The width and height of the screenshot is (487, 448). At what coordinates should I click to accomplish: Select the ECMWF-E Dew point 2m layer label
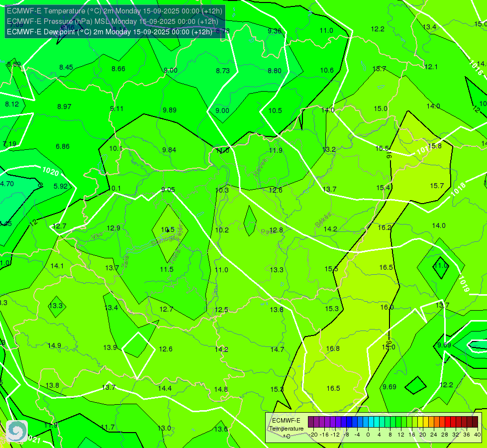(109, 32)
